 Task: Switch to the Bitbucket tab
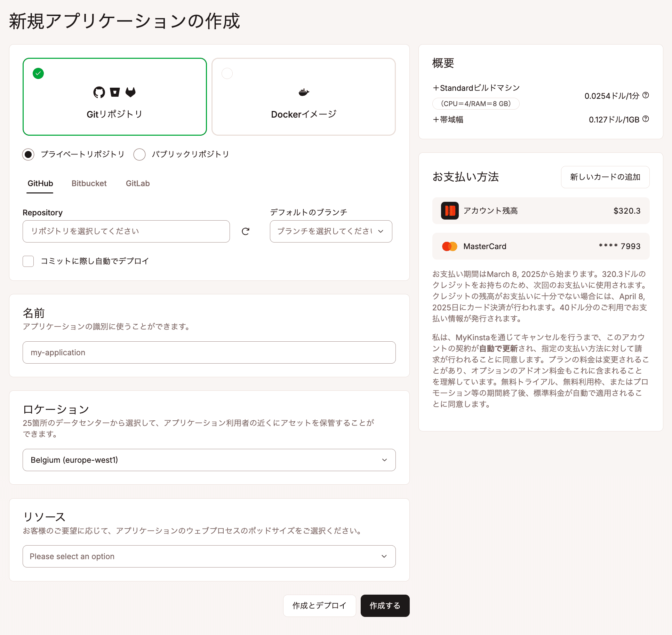pos(89,183)
